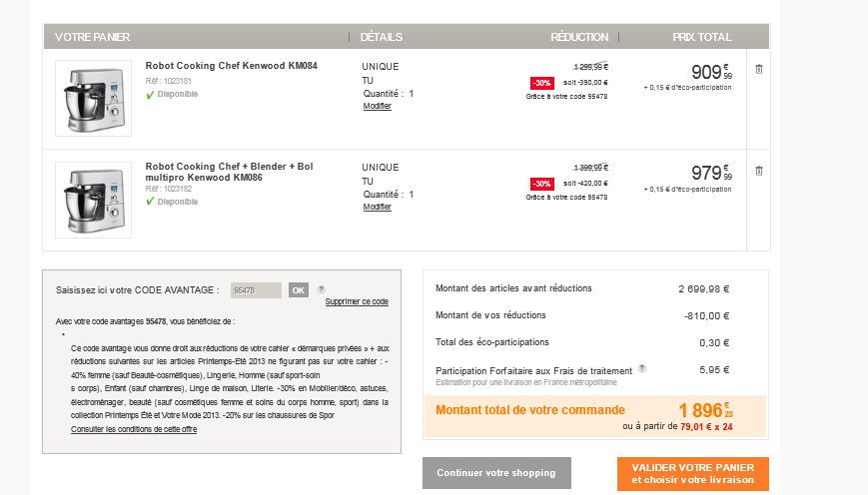Click Modifier under the KM086 details
The image size is (868, 495).
click(x=377, y=207)
